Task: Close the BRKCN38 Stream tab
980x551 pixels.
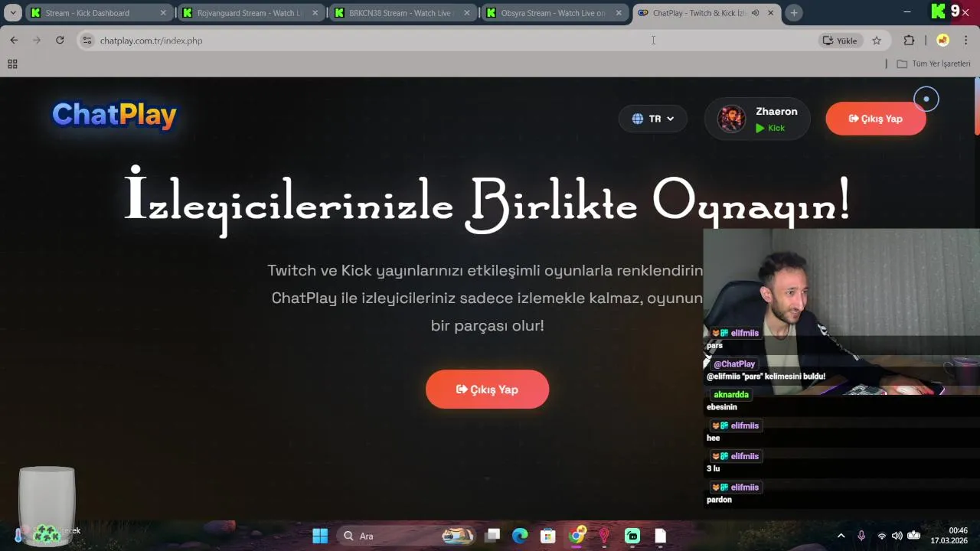Action: click(x=467, y=13)
